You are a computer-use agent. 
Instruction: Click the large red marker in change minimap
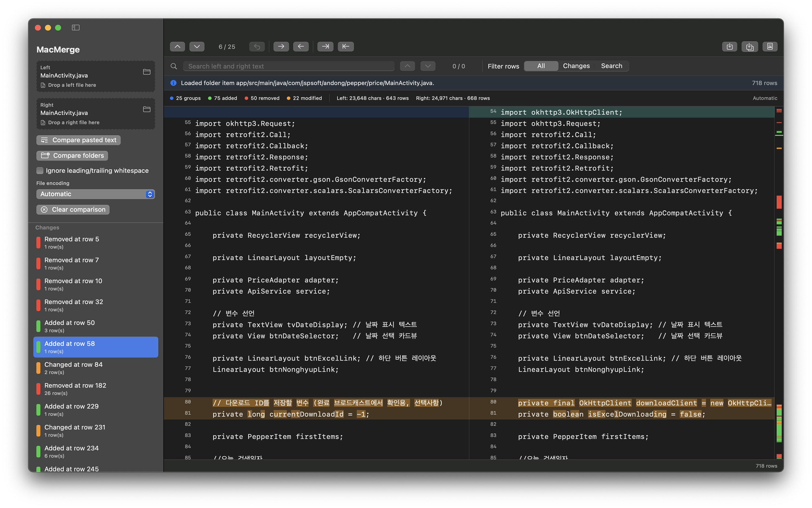(x=779, y=202)
